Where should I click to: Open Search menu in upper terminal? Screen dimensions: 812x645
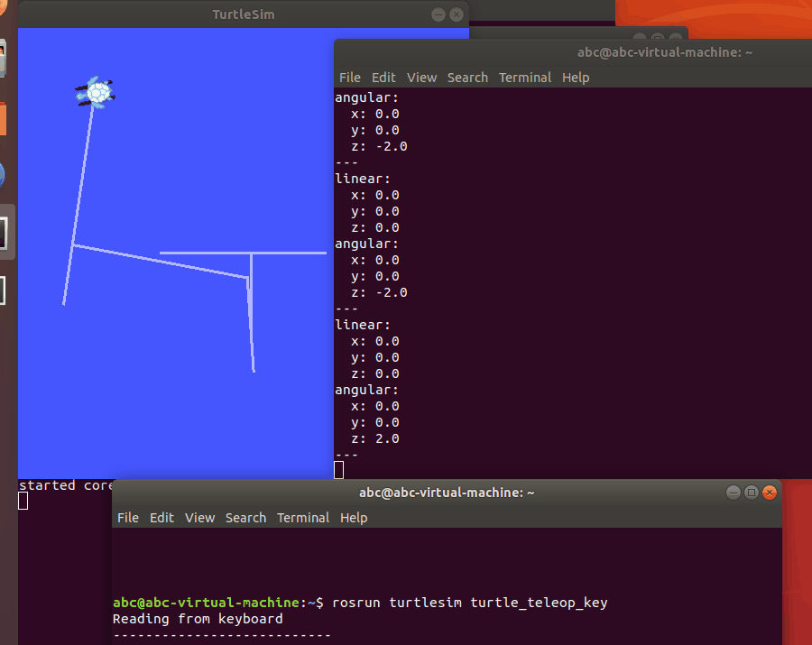(x=467, y=78)
